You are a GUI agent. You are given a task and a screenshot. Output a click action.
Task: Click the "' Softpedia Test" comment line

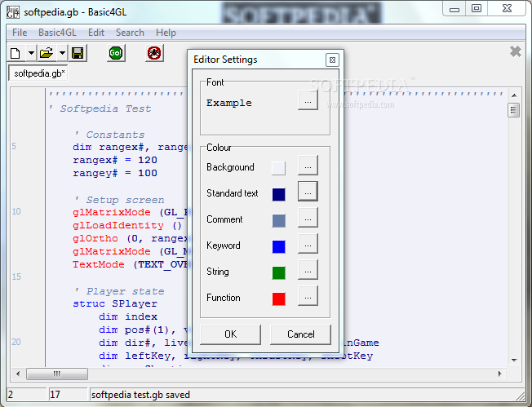pyautogui.click(x=100, y=108)
